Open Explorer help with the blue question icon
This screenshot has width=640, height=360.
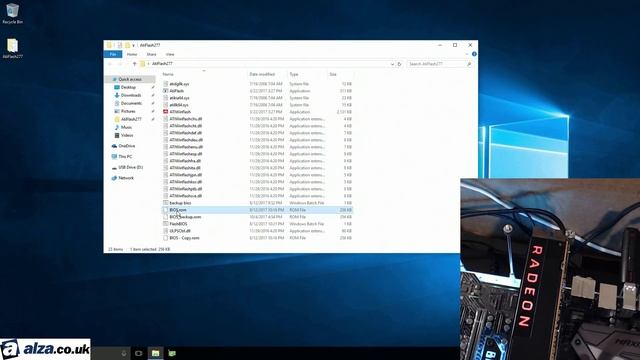pos(474,54)
